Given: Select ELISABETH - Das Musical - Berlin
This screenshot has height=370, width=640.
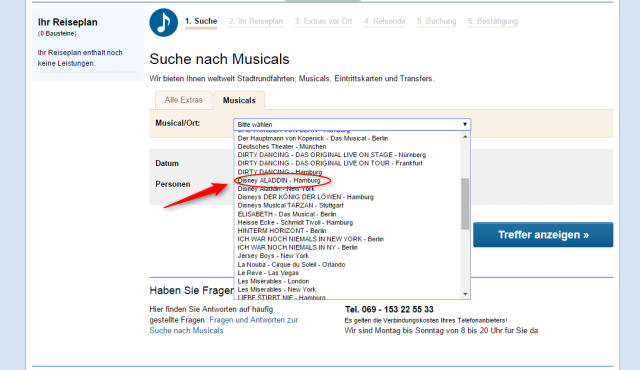Looking at the screenshot, I should (287, 214).
